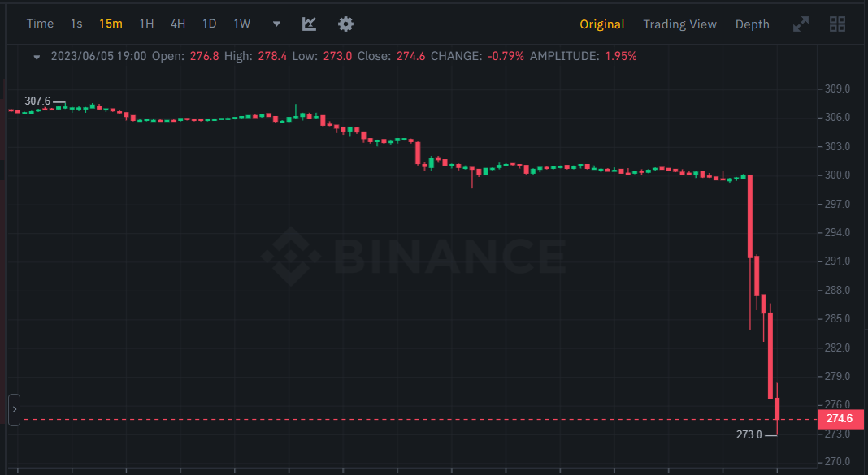Click the Open value 276.8

coord(204,56)
